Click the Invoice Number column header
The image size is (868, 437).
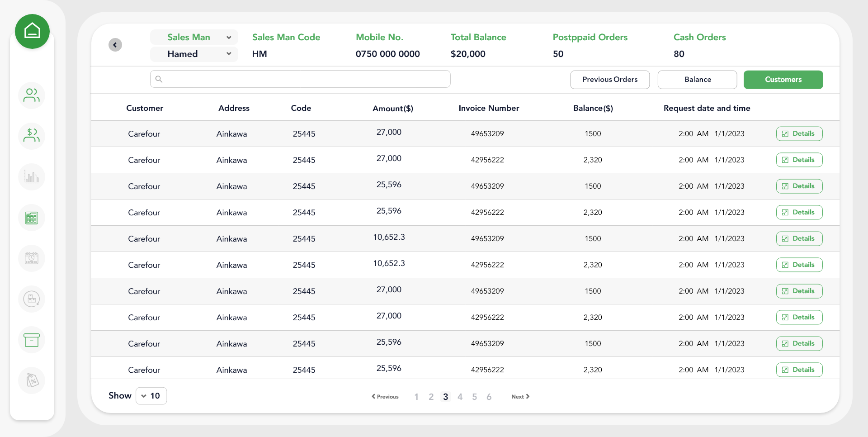tap(489, 108)
